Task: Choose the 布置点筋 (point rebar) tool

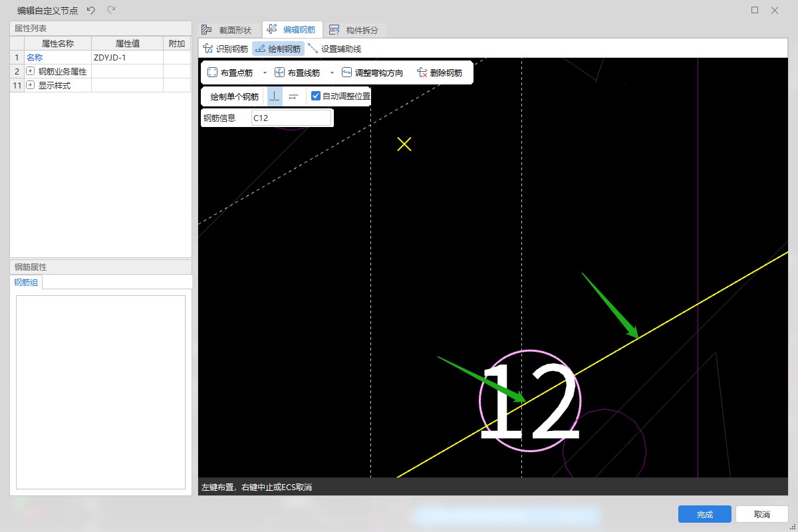Action: coord(230,72)
